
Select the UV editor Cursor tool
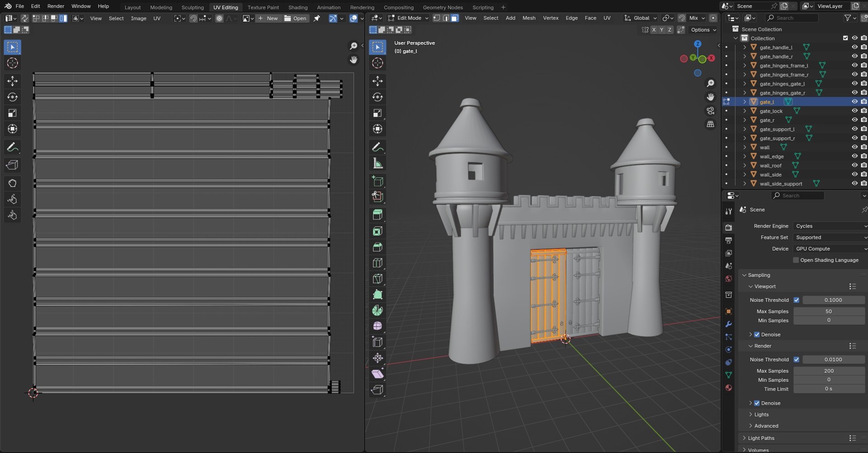(x=13, y=63)
